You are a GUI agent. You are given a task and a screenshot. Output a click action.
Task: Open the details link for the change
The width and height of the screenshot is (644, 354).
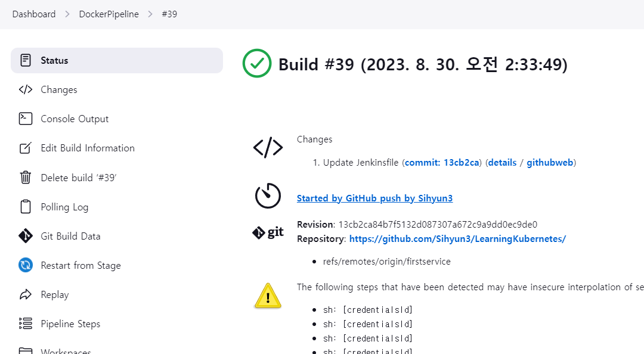502,163
